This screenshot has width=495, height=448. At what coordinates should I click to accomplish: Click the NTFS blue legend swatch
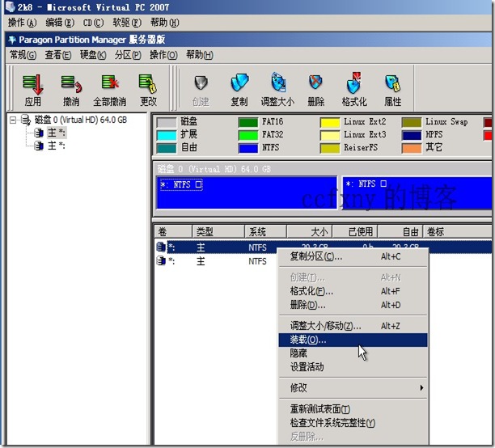247,148
